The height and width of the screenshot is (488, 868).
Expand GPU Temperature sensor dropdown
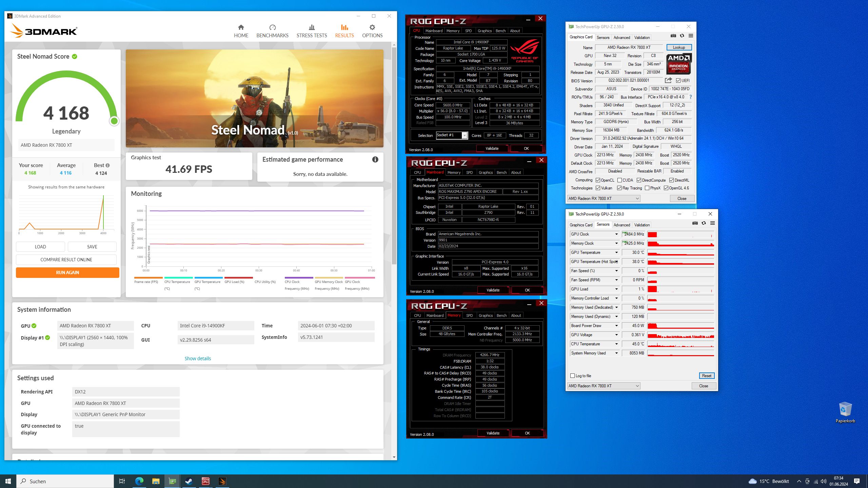(616, 252)
